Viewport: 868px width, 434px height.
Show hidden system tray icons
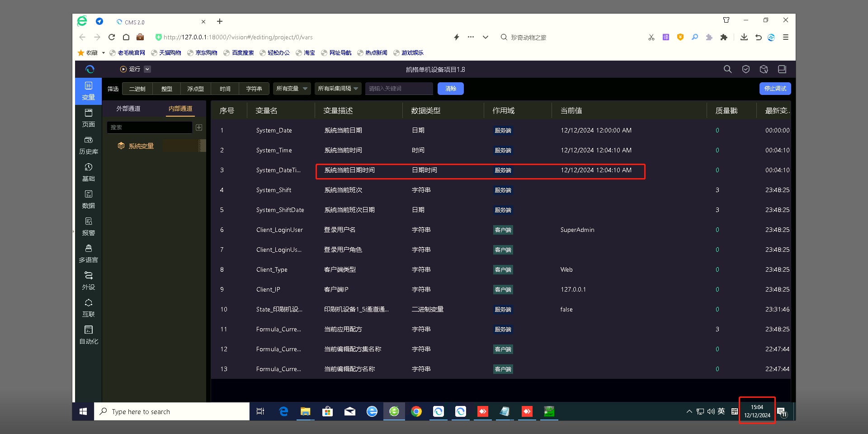pyautogui.click(x=689, y=411)
